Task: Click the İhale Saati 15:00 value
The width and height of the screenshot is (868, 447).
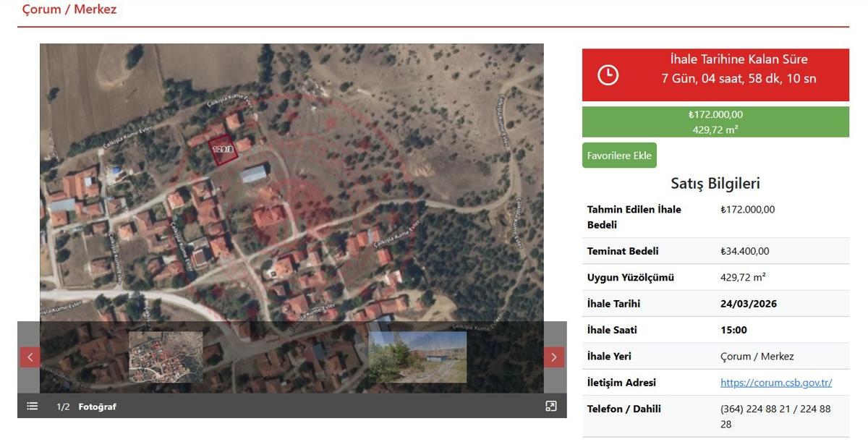Action: (x=733, y=330)
